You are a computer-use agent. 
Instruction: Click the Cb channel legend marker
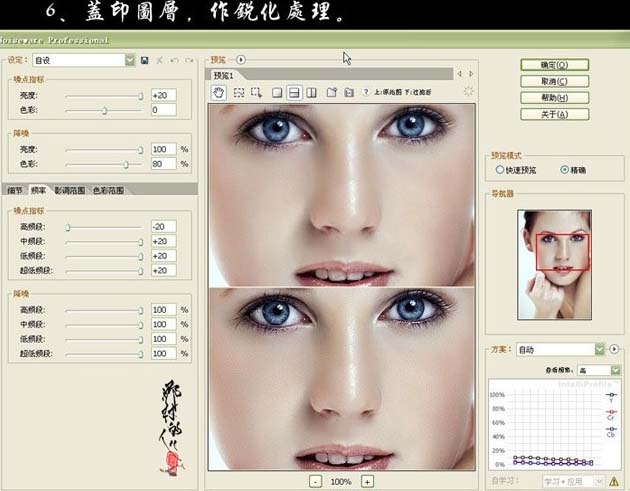pyautogui.click(x=611, y=429)
